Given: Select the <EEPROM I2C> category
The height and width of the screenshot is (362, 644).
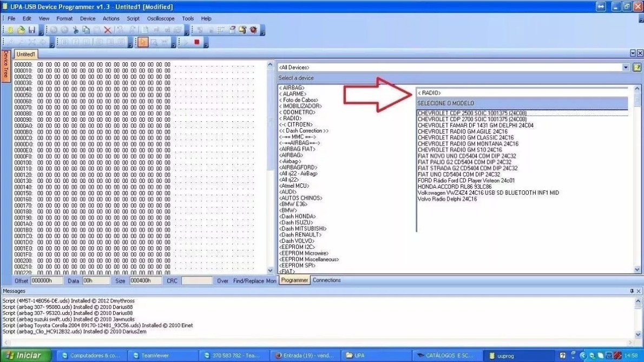Looking at the screenshot, I should click(297, 247).
